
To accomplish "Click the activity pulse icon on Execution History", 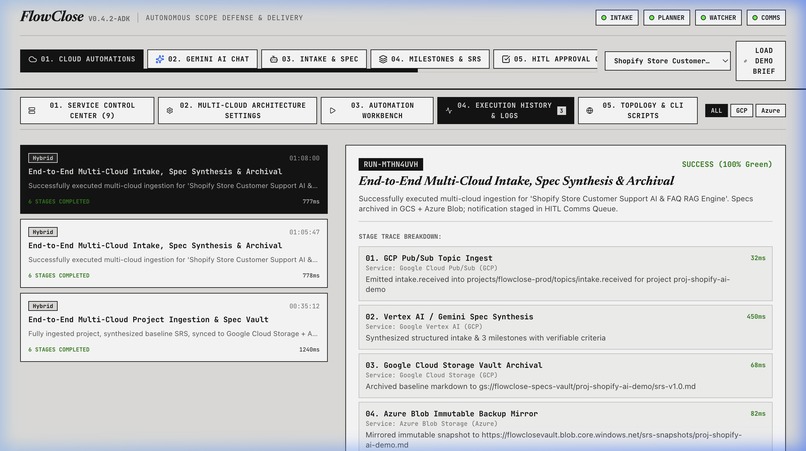I will point(449,111).
